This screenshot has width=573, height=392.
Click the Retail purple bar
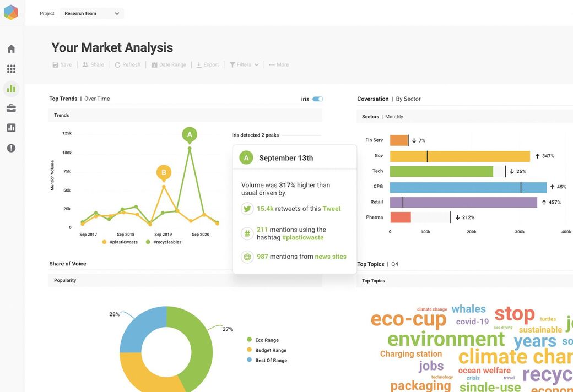coord(463,203)
